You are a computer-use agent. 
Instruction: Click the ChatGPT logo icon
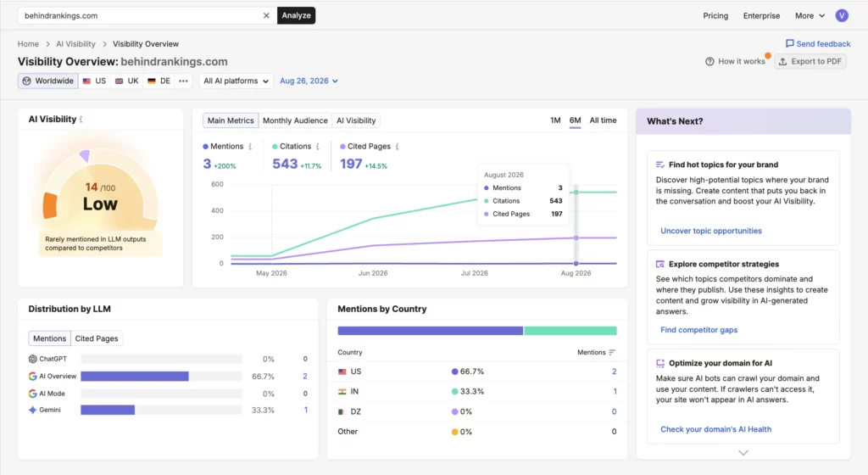pos(33,359)
